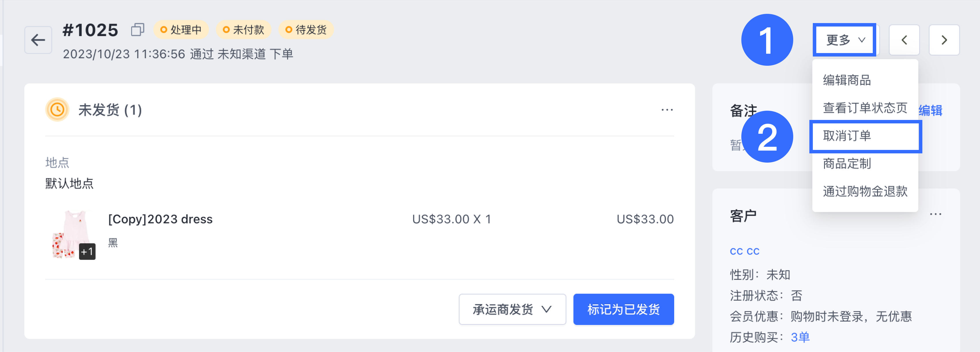Click the dress product thumbnail
The height and width of the screenshot is (352, 980).
pos(70,235)
